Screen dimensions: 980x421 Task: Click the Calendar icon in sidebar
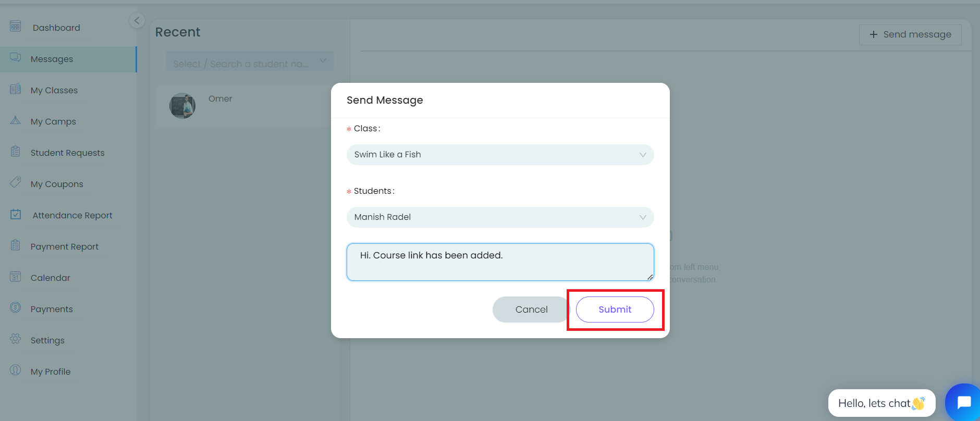click(x=16, y=277)
